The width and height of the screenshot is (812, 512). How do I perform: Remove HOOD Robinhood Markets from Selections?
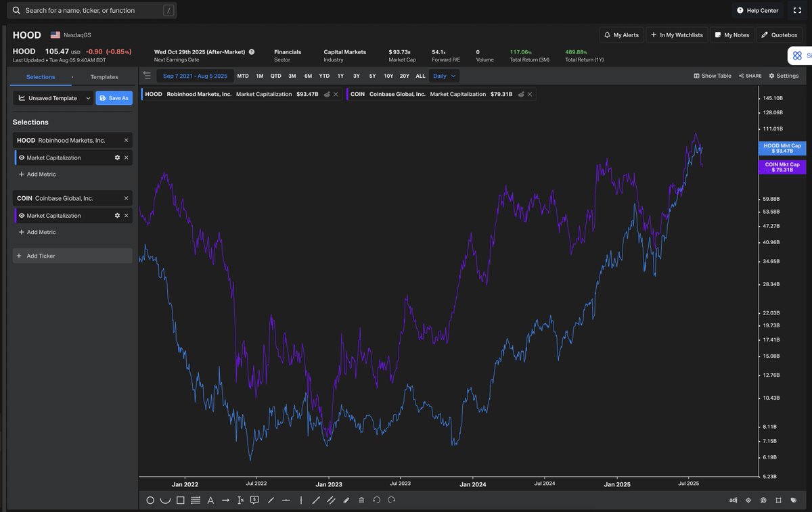[x=126, y=140]
